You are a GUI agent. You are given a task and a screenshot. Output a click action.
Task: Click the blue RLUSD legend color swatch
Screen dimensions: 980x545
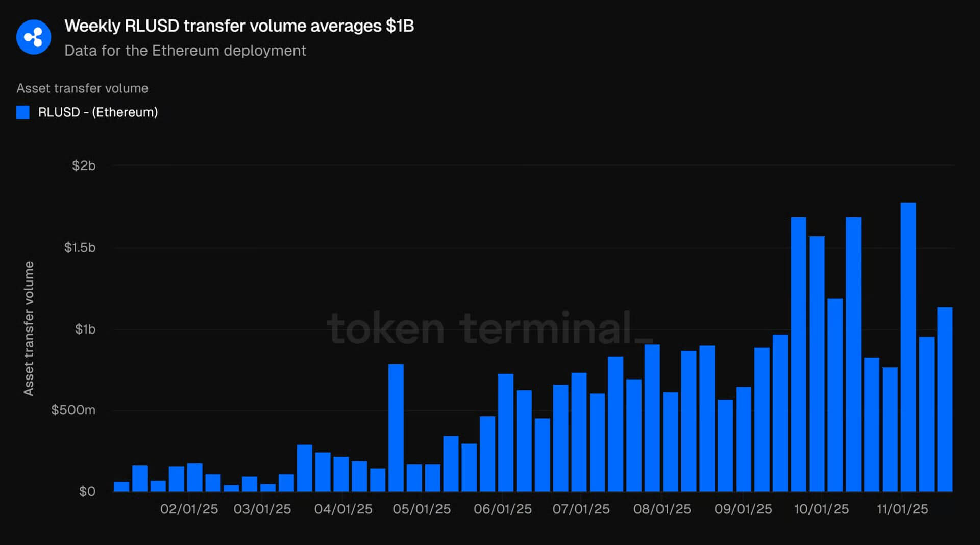[x=23, y=112]
